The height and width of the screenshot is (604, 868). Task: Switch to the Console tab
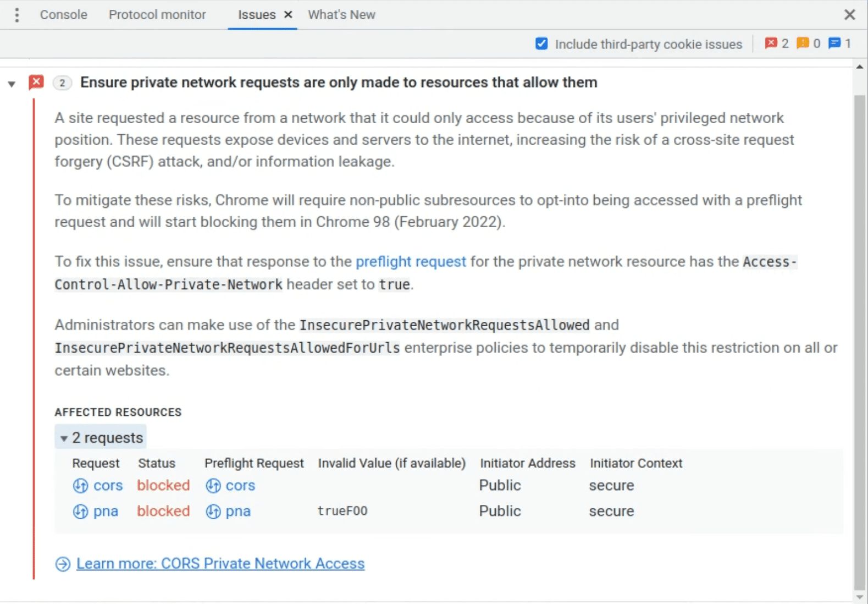click(63, 15)
